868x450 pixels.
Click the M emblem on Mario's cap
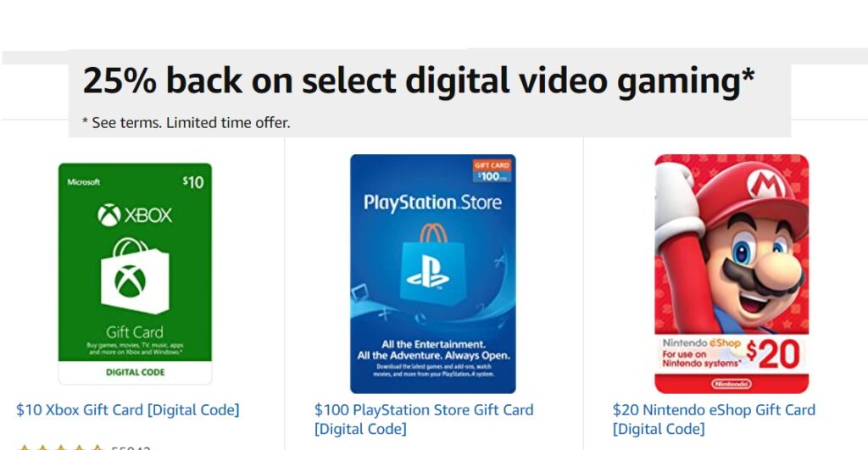[x=765, y=184]
